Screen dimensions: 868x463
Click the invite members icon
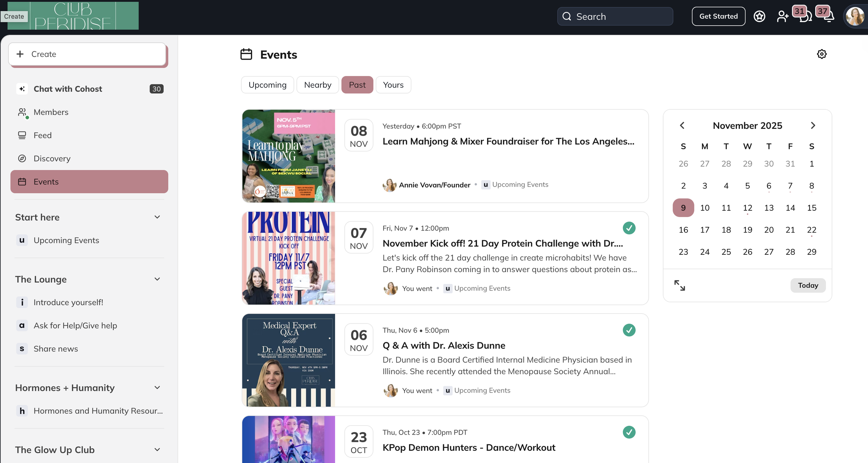point(782,16)
